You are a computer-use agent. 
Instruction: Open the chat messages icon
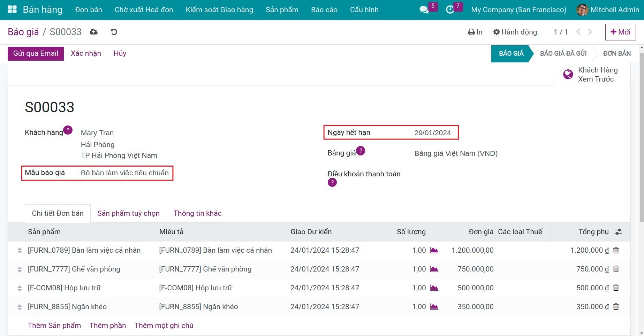[x=424, y=10]
